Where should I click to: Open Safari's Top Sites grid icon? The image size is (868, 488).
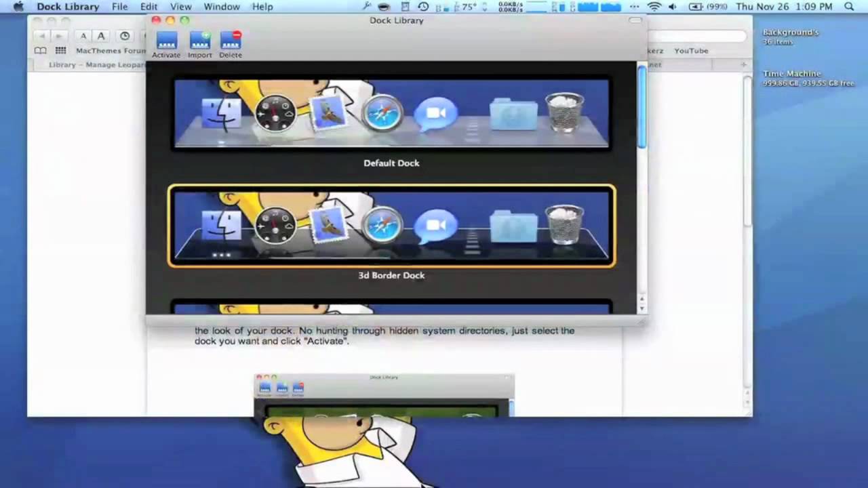60,51
